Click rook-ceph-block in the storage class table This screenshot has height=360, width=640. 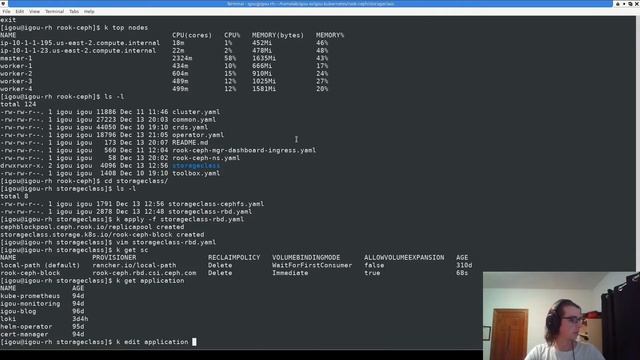(30, 273)
